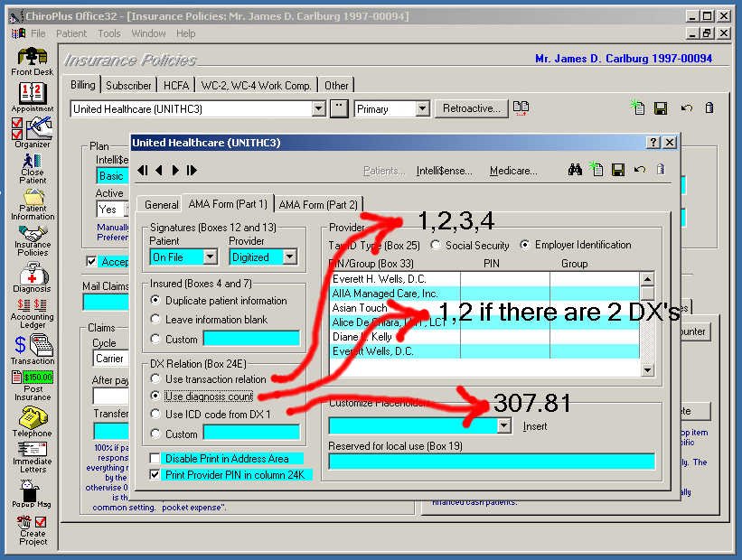Select Employer Identification radio button
The image size is (742, 560).
tap(525, 245)
